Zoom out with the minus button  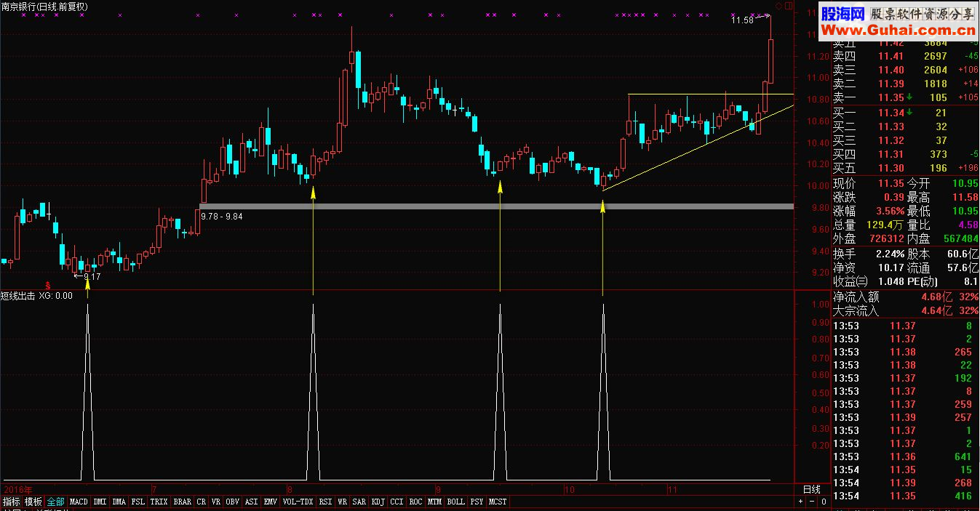click(x=812, y=502)
